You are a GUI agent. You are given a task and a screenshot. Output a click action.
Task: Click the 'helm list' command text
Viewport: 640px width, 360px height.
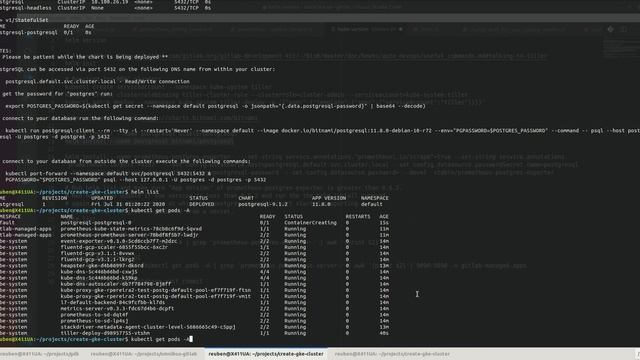point(145,192)
